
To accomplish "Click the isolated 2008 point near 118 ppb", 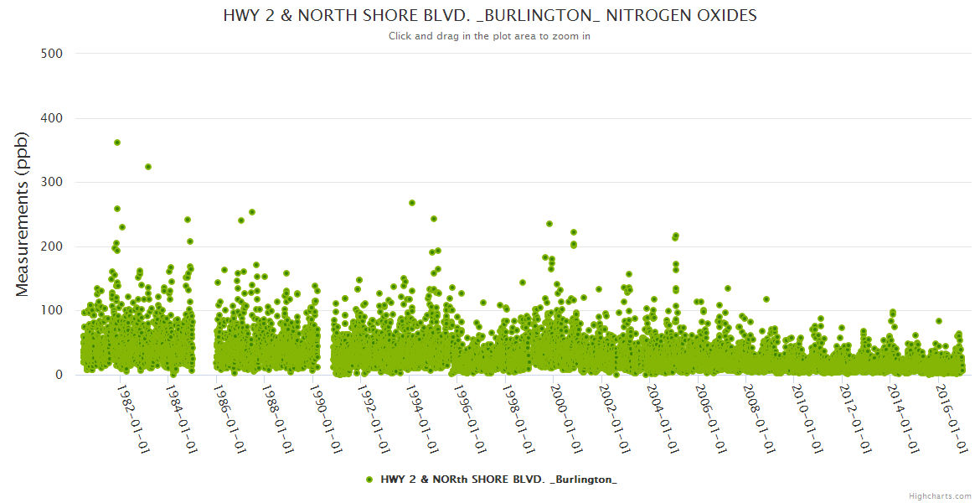I will click(766, 299).
